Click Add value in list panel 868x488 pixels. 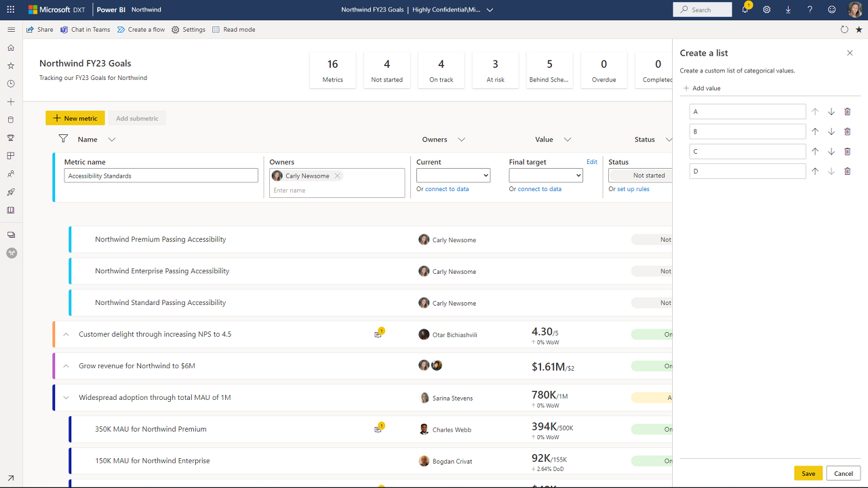(702, 88)
